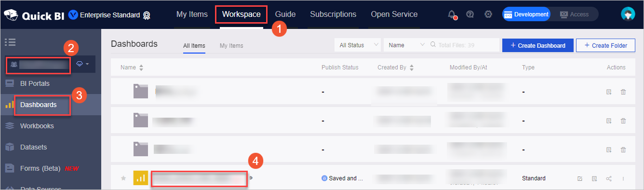Open the topmost folder icon in list

pyautogui.click(x=141, y=92)
